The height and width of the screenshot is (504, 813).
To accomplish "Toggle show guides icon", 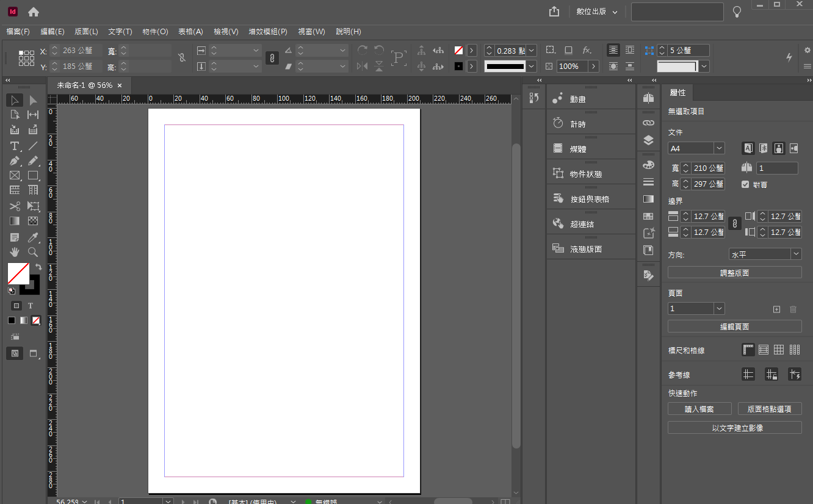I will (x=748, y=375).
